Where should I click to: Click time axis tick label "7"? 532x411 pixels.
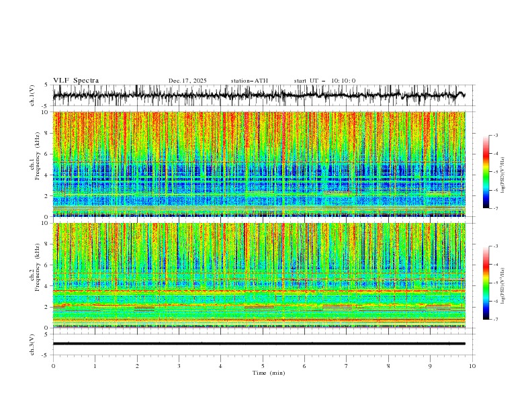347,366
